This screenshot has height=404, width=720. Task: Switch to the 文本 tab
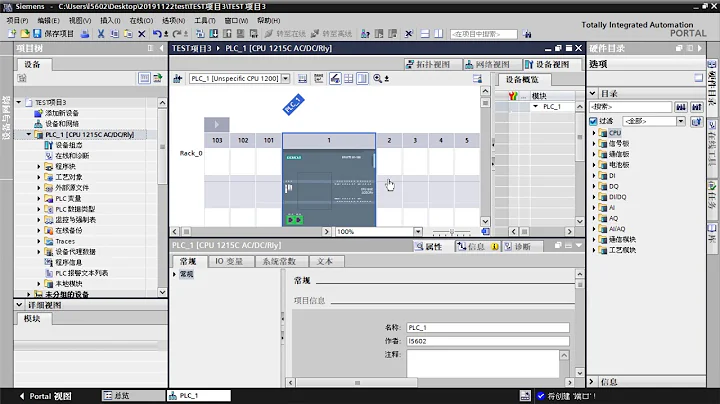coord(324,261)
